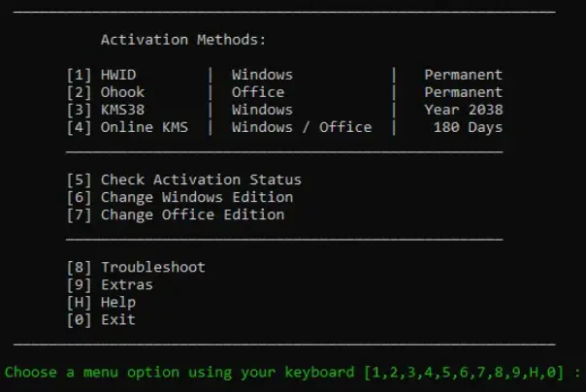Screen dimensions: 586x392
Task: Click Windows / Office product label
Action: (302, 127)
